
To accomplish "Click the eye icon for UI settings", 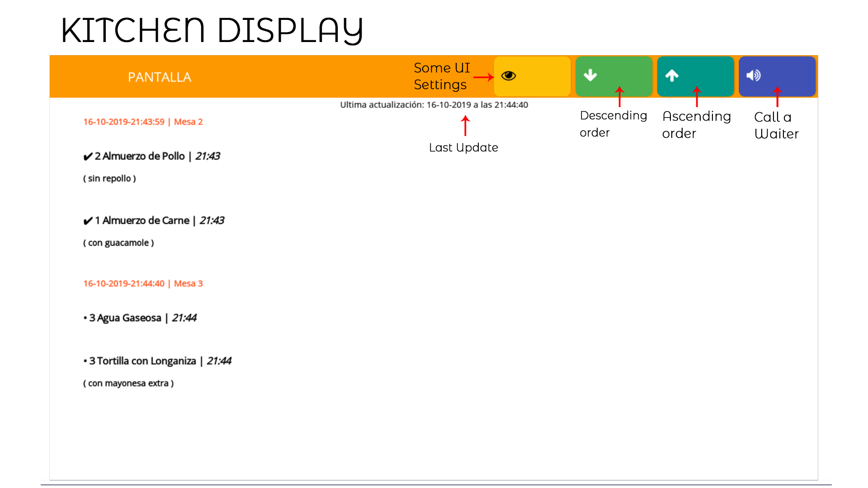I will pos(509,75).
